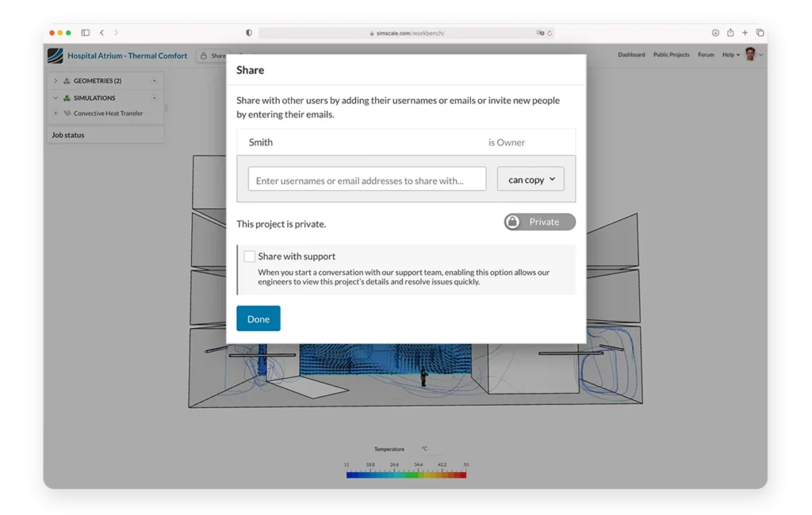
Task: Click the add simulation plus icon
Action: 154,98
